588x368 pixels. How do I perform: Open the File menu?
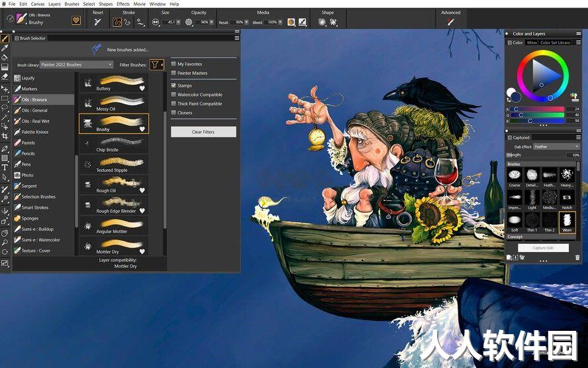click(12, 4)
